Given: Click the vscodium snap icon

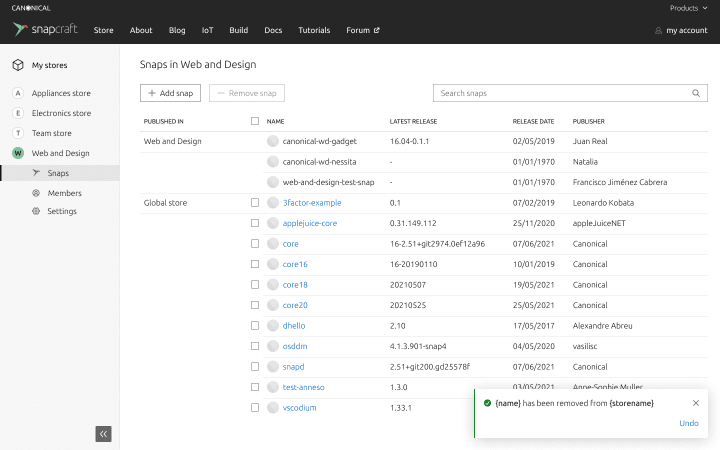Looking at the screenshot, I should tap(273, 408).
